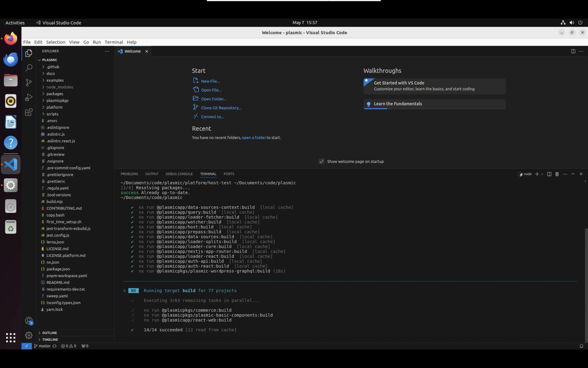Open the Terminal menu
The height and width of the screenshot is (368, 588).
point(114,42)
